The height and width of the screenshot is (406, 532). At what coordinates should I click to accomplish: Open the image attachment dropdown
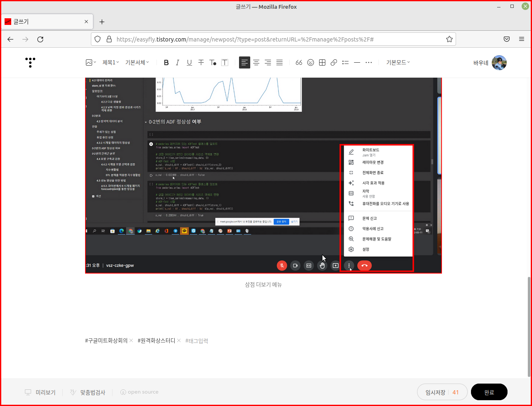pyautogui.click(x=91, y=63)
